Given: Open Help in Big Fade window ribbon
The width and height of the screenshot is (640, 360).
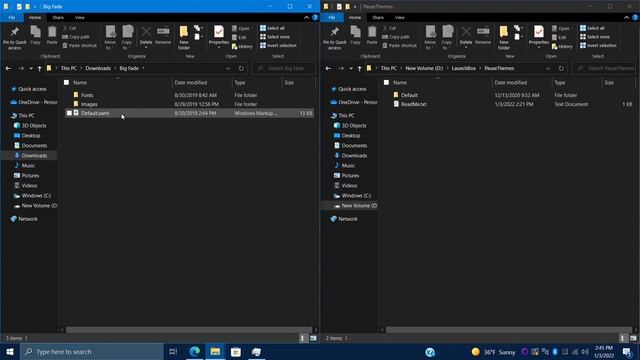Looking at the screenshot, I should pos(315,18).
